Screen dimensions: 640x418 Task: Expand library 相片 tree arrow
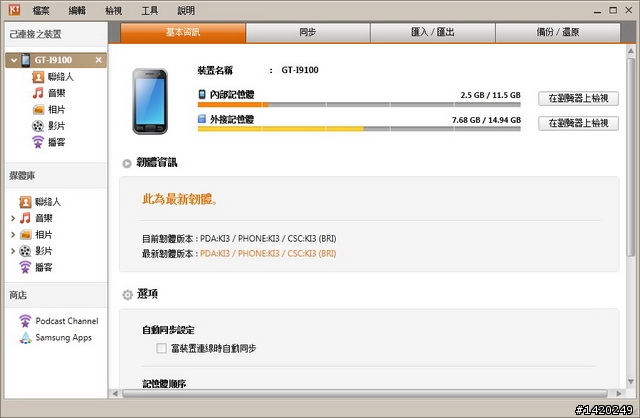coord(13,235)
